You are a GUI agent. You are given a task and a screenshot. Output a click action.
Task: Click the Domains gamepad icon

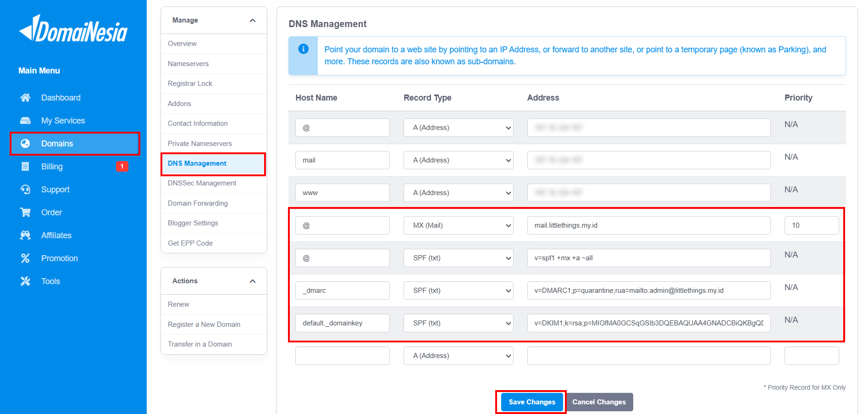[x=26, y=143]
